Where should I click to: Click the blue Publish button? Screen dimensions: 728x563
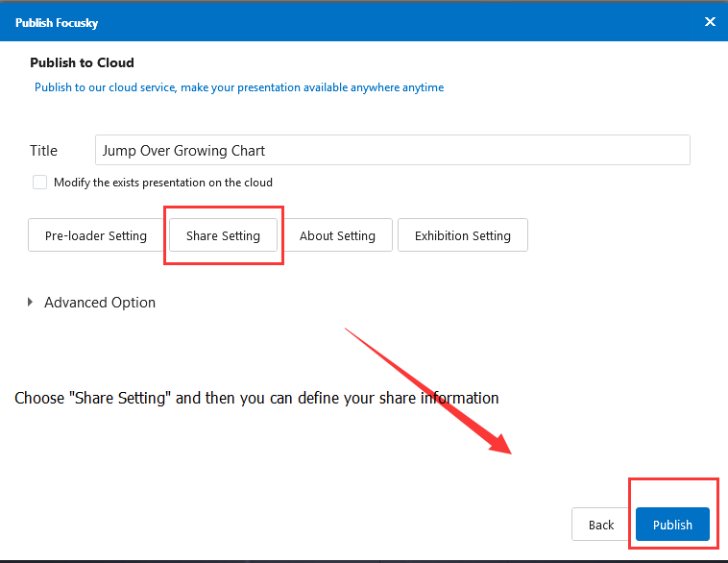point(672,525)
